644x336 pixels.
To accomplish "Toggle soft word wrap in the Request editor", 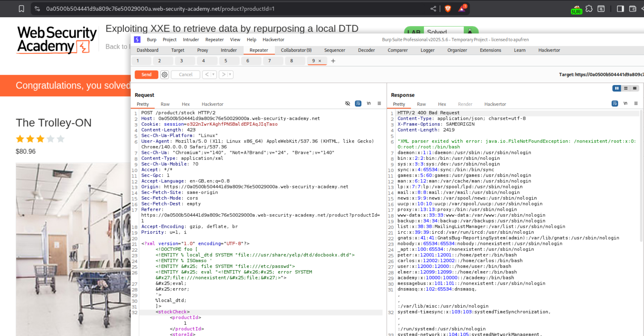I will [x=358, y=103].
